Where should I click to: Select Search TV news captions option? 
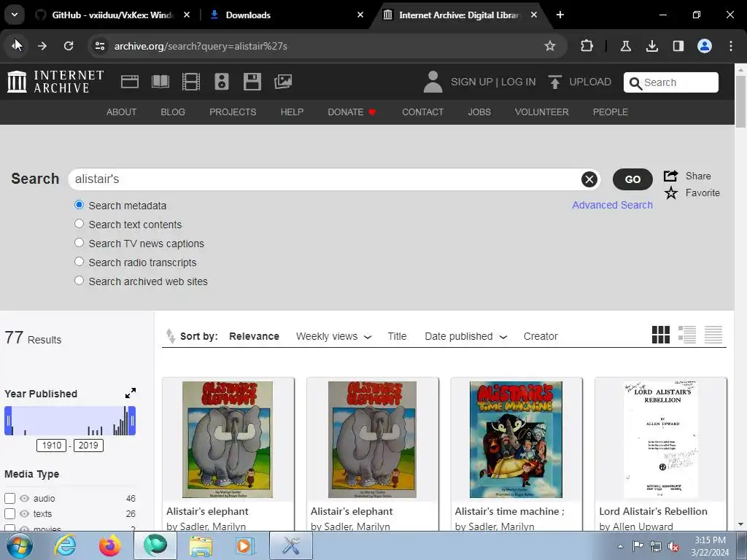[79, 243]
